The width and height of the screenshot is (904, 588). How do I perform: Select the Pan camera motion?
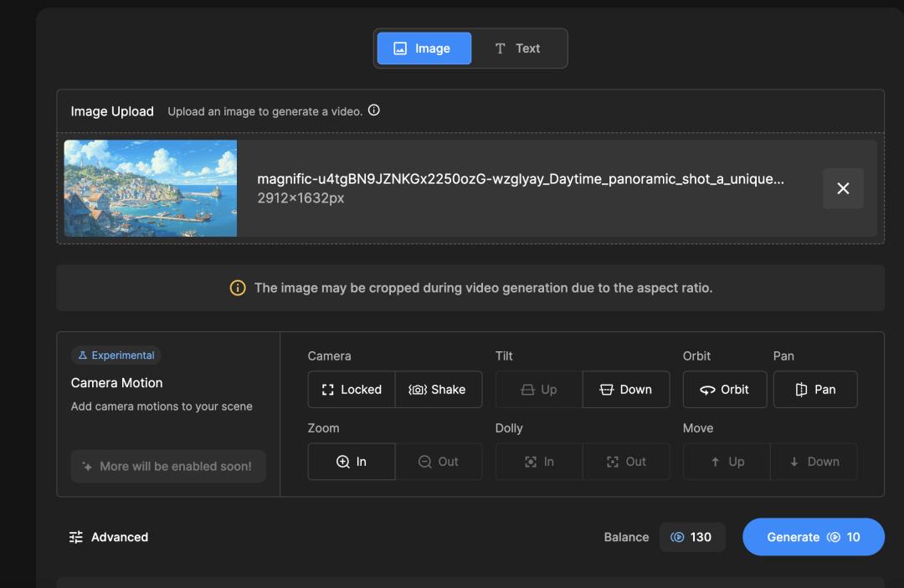click(x=815, y=389)
